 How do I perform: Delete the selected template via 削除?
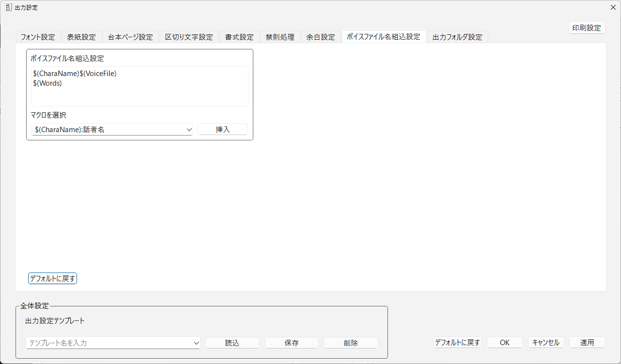(350, 343)
